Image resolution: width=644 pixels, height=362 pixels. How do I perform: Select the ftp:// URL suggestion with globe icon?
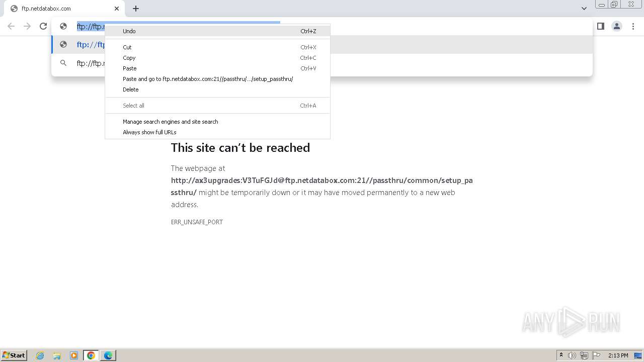(322, 45)
